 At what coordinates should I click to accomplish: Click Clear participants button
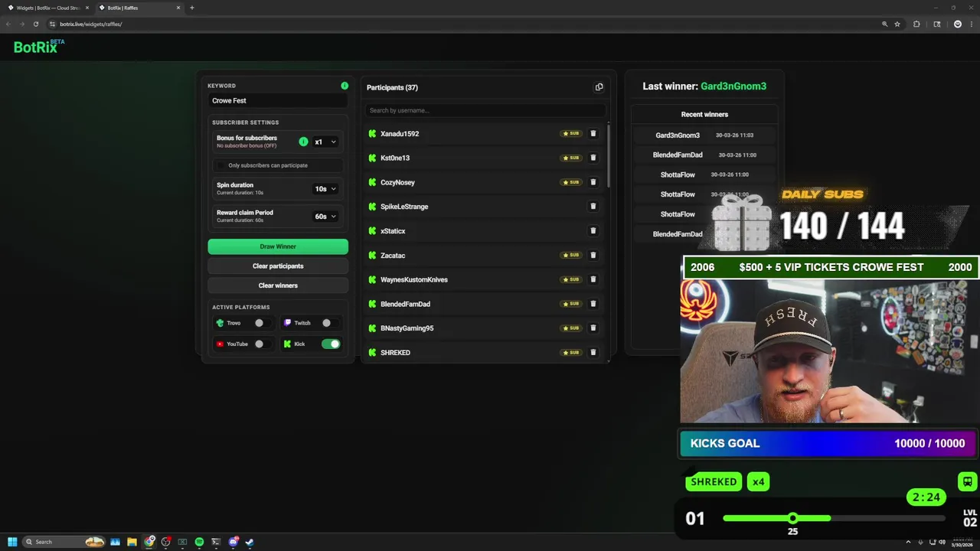point(278,266)
